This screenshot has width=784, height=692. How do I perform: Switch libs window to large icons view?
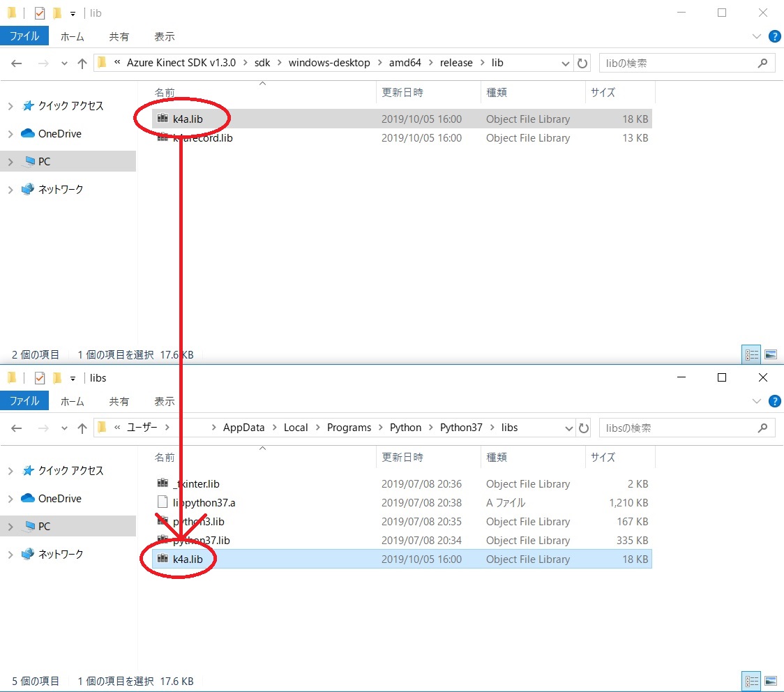point(771,681)
